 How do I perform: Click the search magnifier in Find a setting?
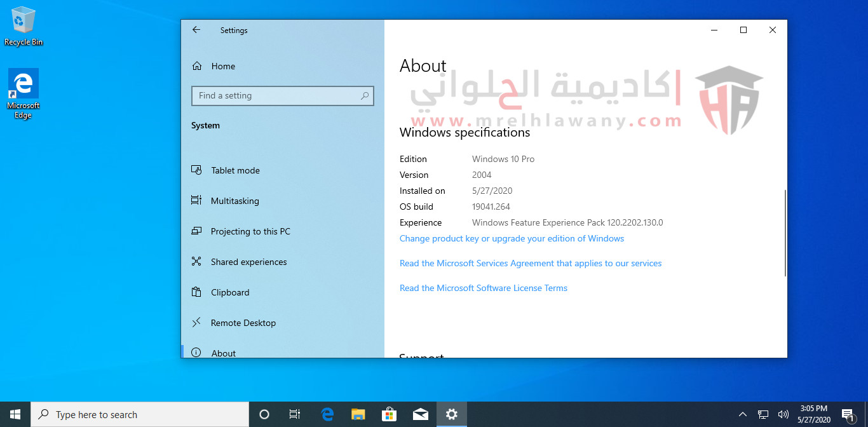pos(365,96)
